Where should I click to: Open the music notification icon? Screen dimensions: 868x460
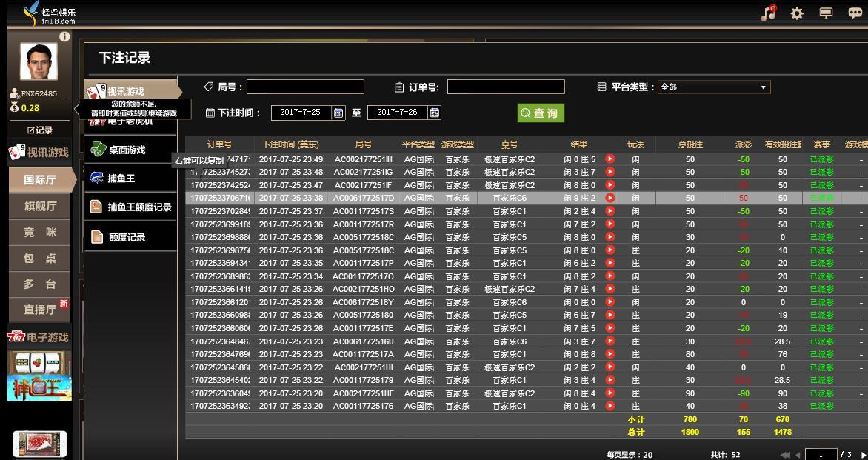pyautogui.click(x=768, y=13)
